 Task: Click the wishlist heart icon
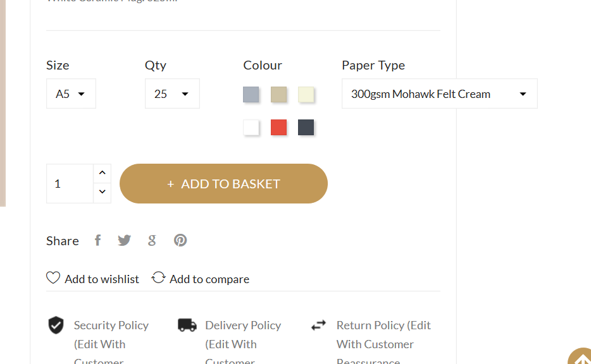[53, 278]
